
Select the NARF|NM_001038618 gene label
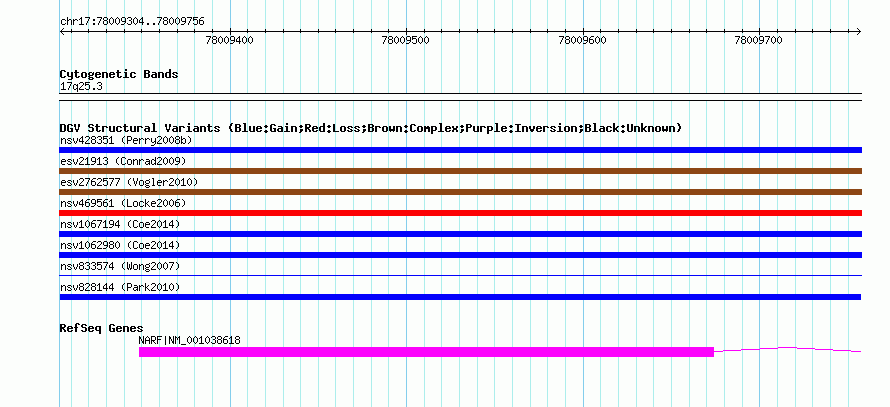pyautogui.click(x=190, y=341)
